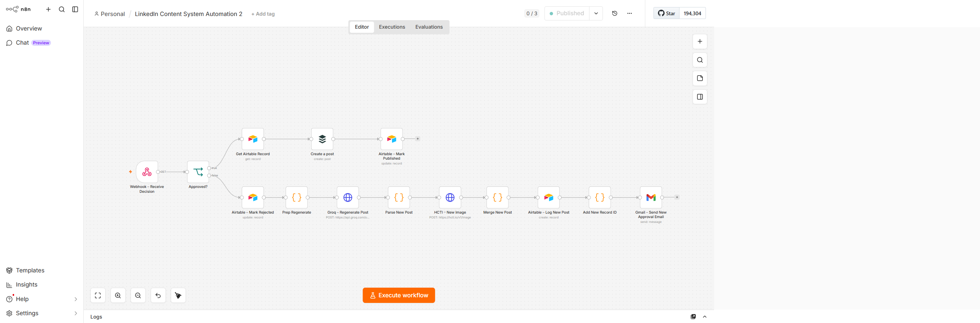This screenshot has height=323, width=980.
Task: Click the 0 / 3 counter badge
Action: 531,13
